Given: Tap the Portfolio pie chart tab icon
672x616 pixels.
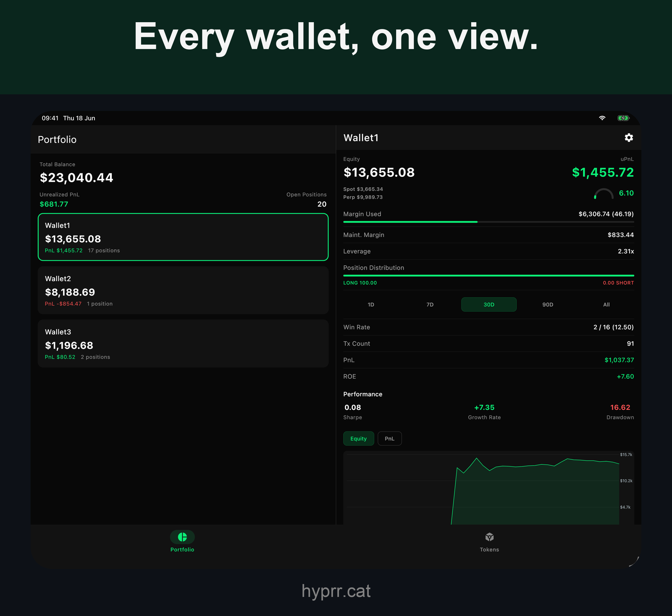Looking at the screenshot, I should (x=182, y=537).
